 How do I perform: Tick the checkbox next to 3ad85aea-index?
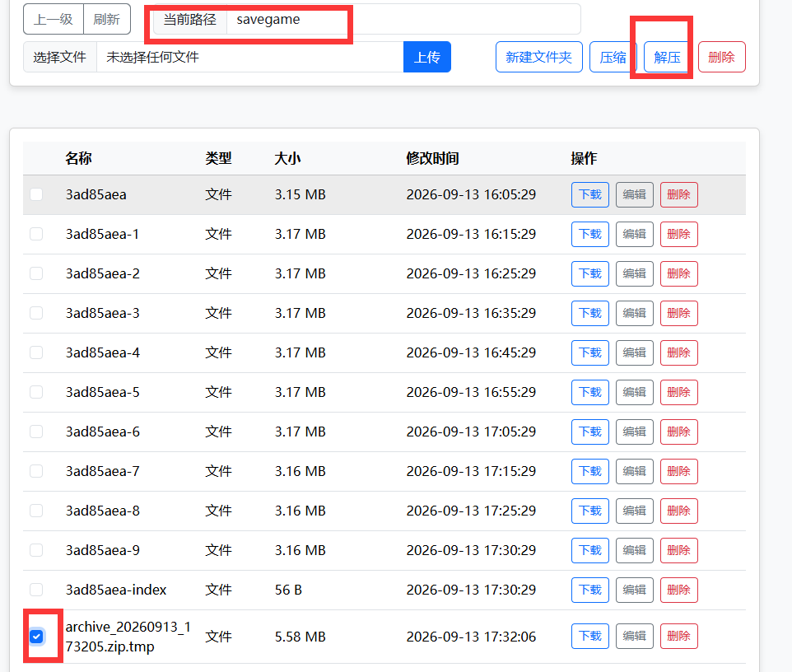click(x=36, y=590)
